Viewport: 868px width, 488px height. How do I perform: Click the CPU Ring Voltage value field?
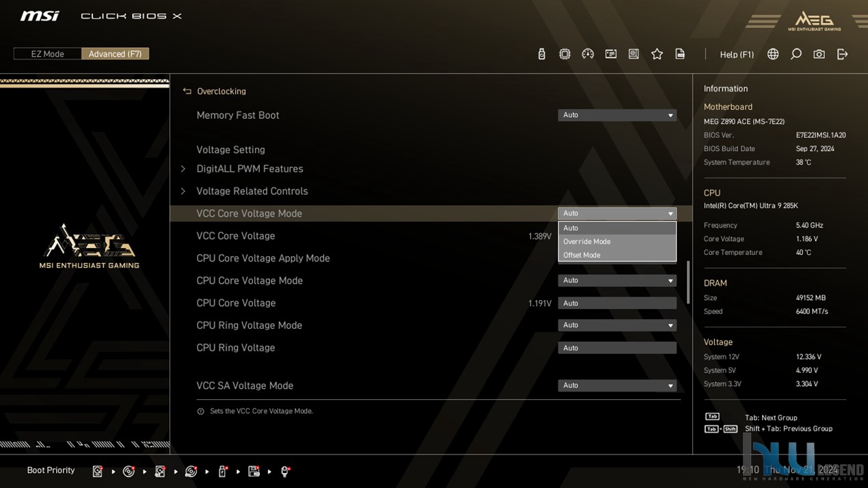click(x=617, y=348)
